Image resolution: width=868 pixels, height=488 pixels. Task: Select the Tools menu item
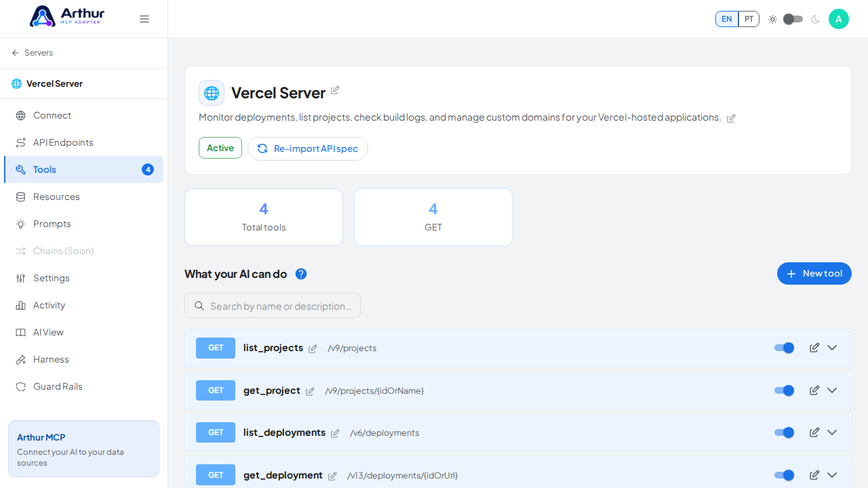tap(84, 169)
